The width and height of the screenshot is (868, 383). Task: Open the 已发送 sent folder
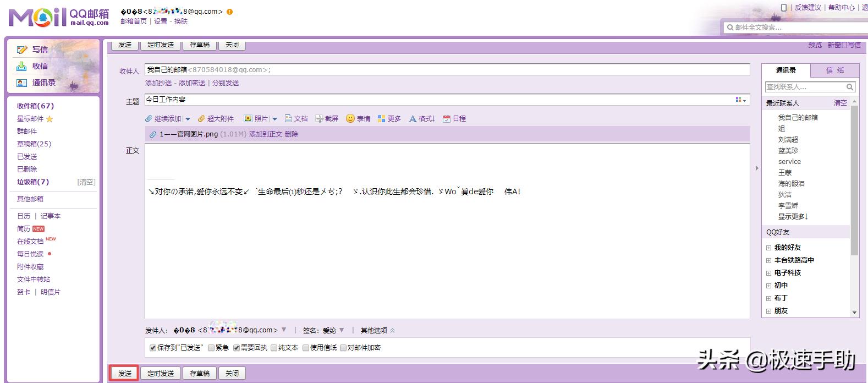click(x=27, y=157)
